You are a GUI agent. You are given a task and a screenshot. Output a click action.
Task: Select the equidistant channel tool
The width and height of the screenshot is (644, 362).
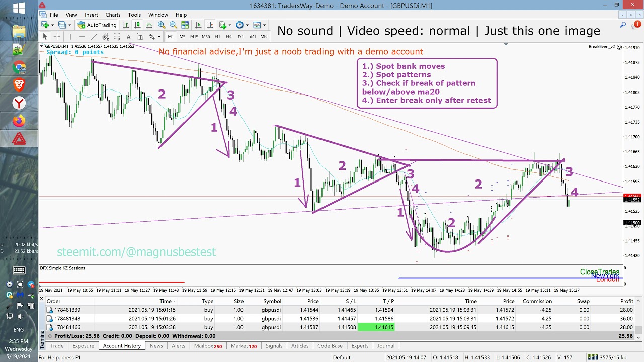pos(105,37)
